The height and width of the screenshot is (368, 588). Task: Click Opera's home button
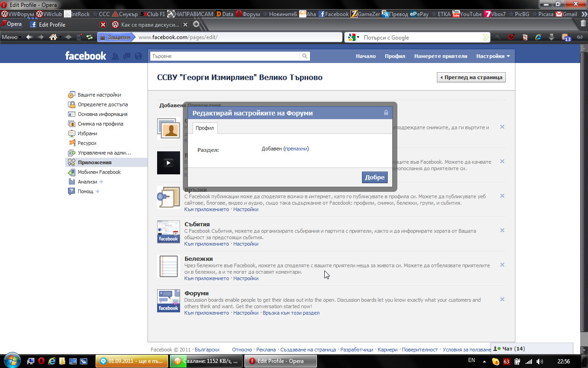[53, 37]
